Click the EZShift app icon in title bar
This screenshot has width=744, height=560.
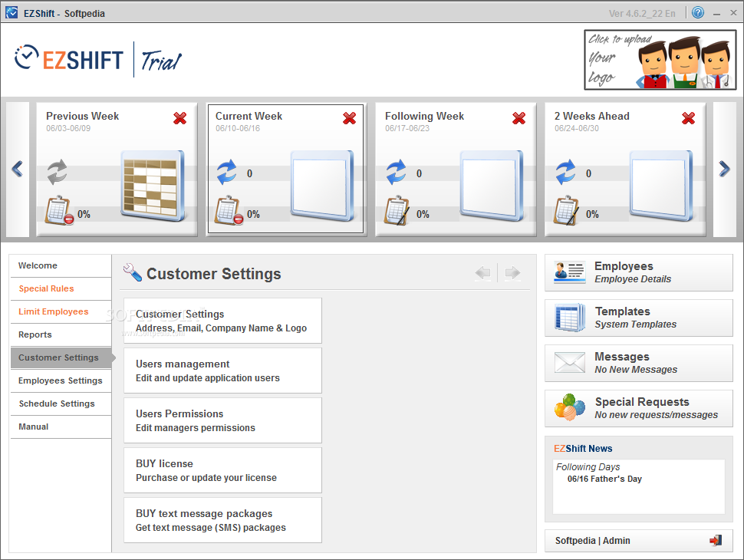pyautogui.click(x=12, y=12)
